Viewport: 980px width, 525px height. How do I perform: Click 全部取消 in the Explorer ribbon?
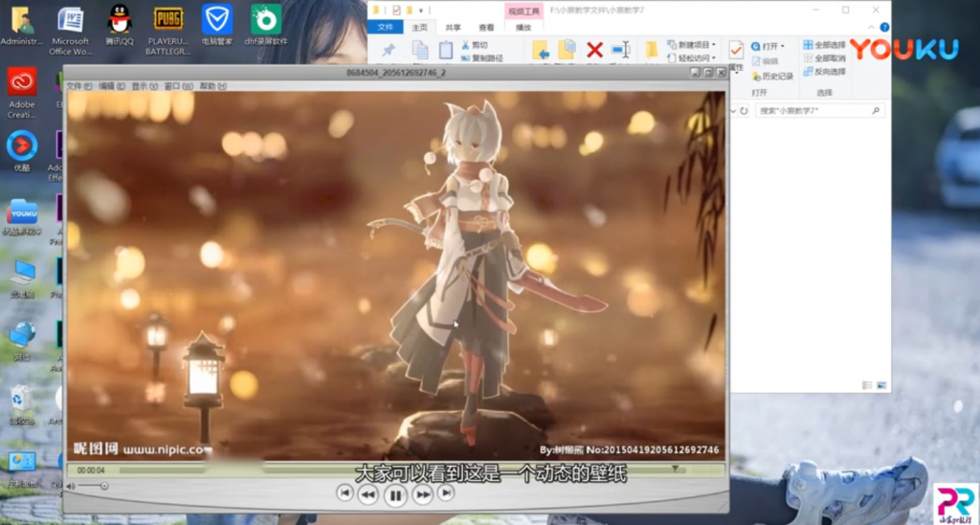click(824, 58)
